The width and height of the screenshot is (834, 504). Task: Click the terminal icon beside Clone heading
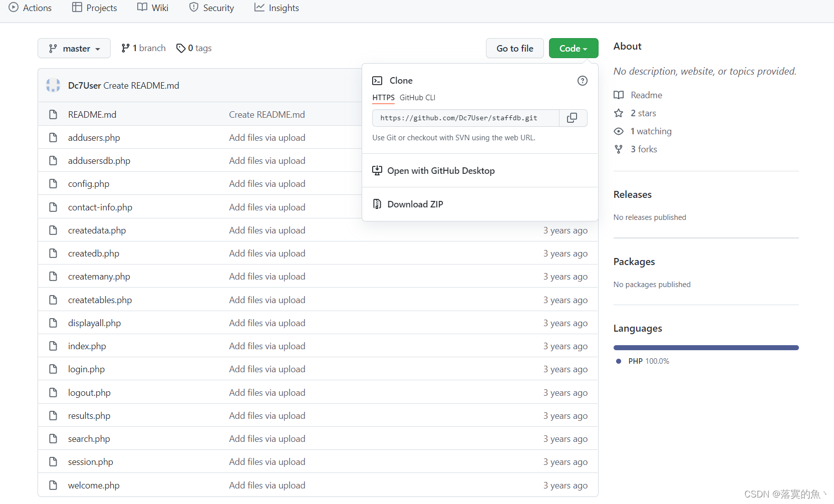click(x=377, y=81)
